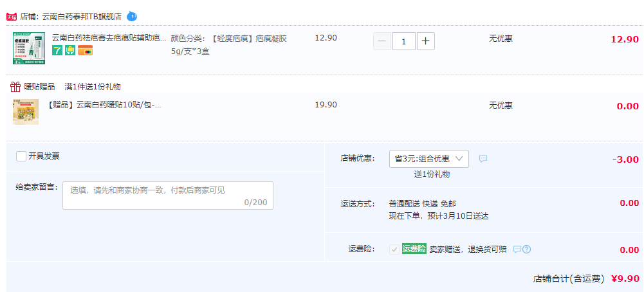Click the greyed 运费险 checkbox

(394, 249)
